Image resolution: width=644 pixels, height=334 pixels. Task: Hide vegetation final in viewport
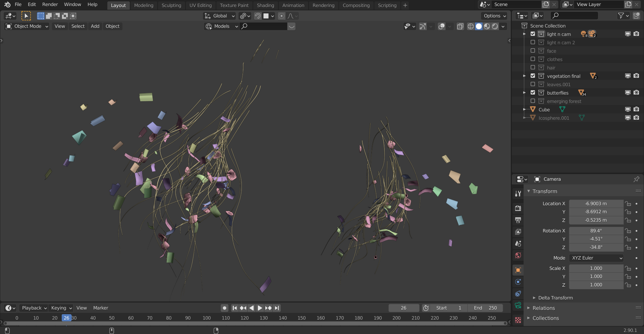click(x=628, y=76)
